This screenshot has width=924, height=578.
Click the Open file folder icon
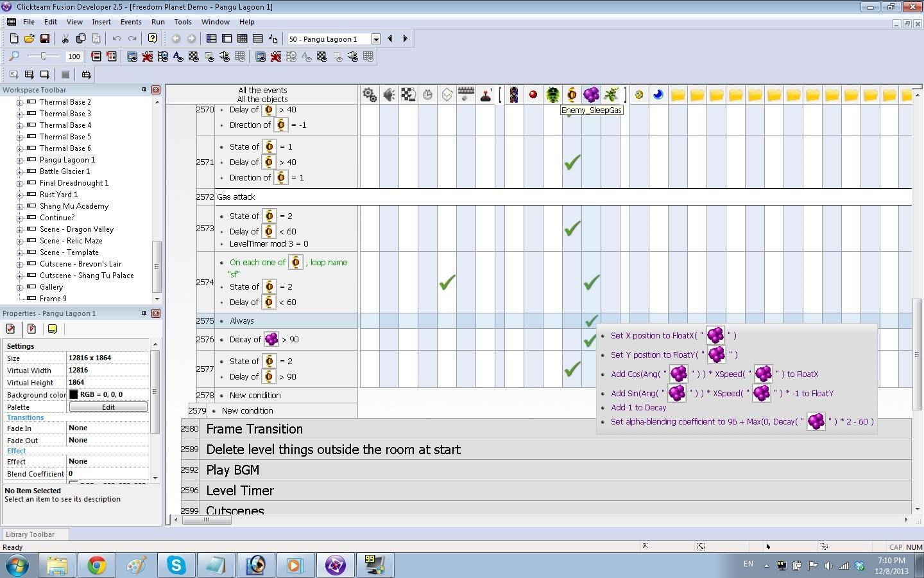point(29,39)
